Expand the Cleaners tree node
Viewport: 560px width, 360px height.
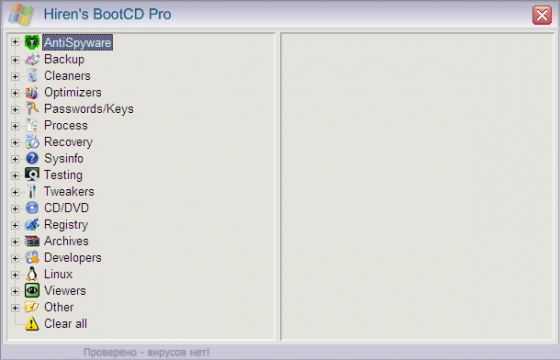click(15, 76)
